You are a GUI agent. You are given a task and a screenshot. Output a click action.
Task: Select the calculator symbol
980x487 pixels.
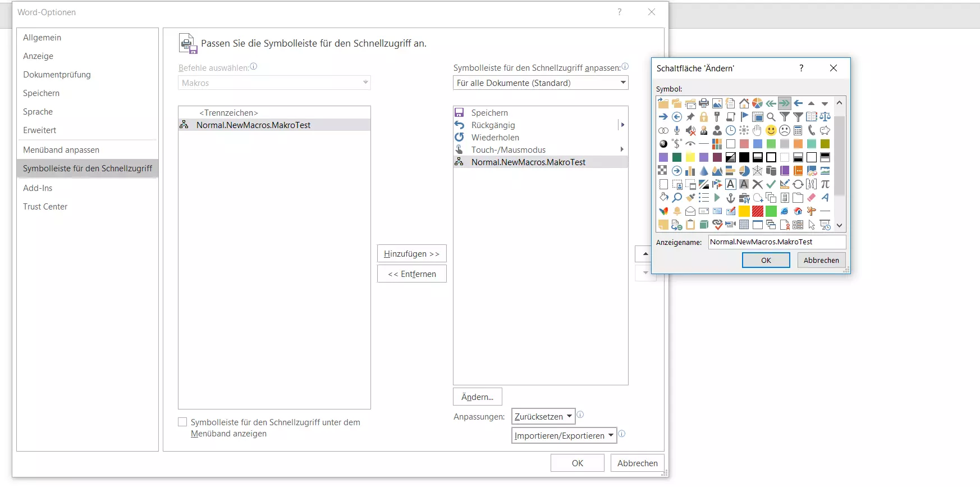(x=798, y=130)
